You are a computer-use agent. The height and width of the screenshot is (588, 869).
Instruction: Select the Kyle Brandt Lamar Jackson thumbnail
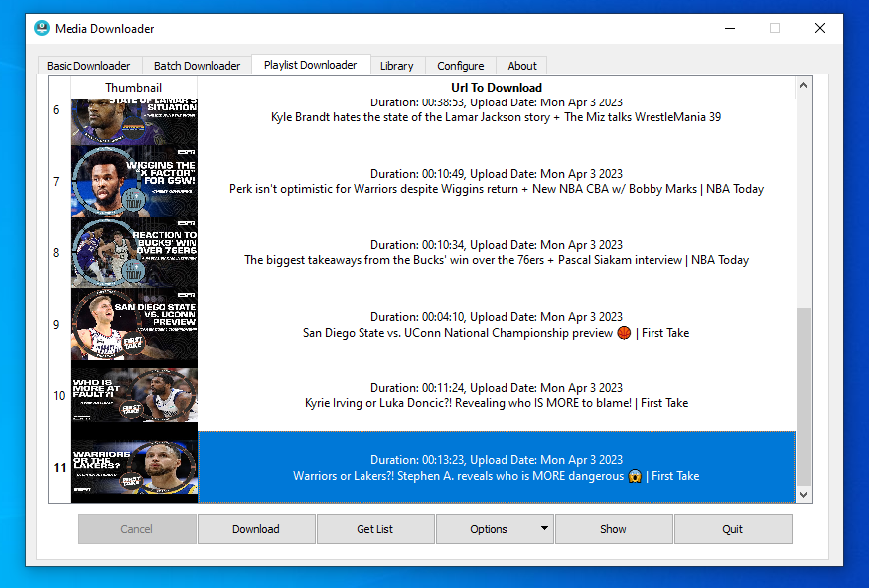(x=134, y=122)
